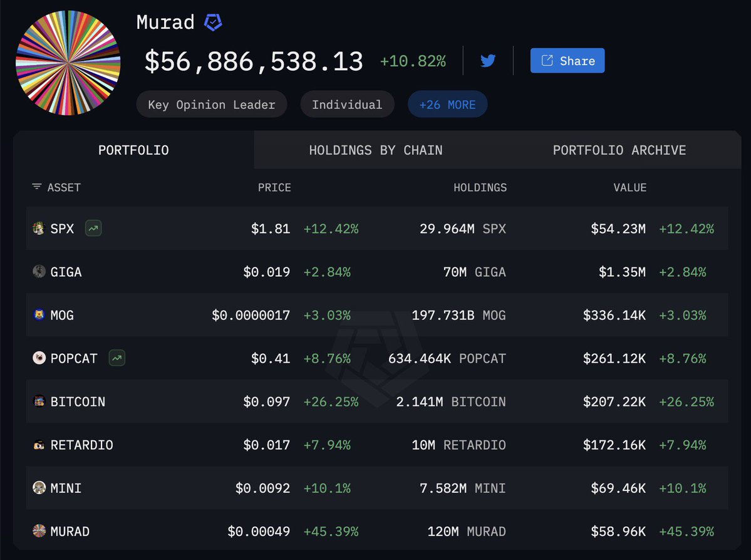Screen dimensions: 751x560
Task: Click the SPX price $1.81
Action: (x=271, y=229)
